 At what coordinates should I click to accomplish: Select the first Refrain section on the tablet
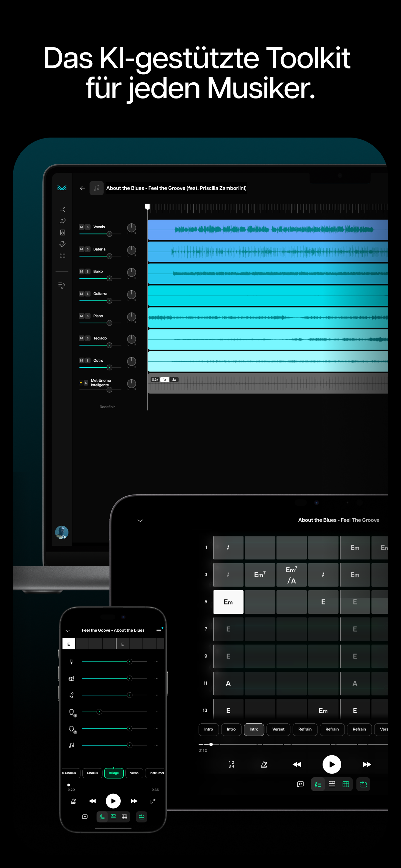coord(305,729)
